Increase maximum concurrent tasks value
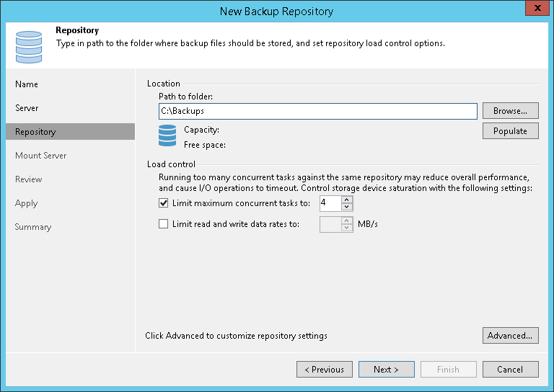The width and height of the screenshot is (554, 392). (x=347, y=200)
